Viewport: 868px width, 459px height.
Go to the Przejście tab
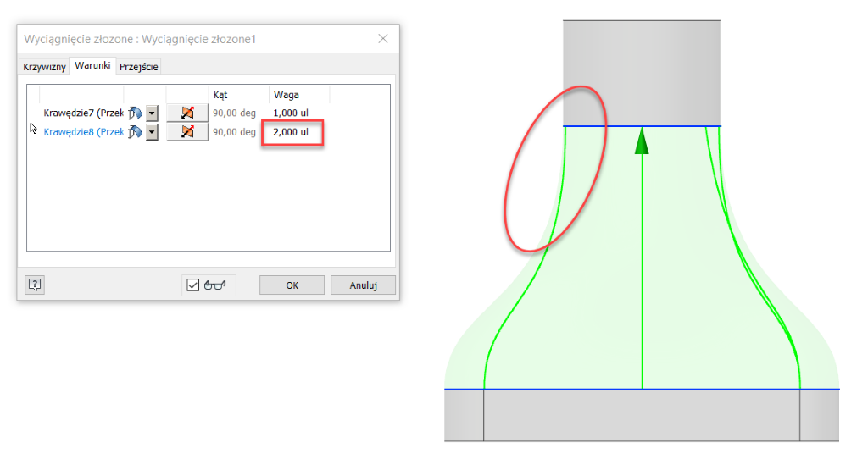[139, 67]
